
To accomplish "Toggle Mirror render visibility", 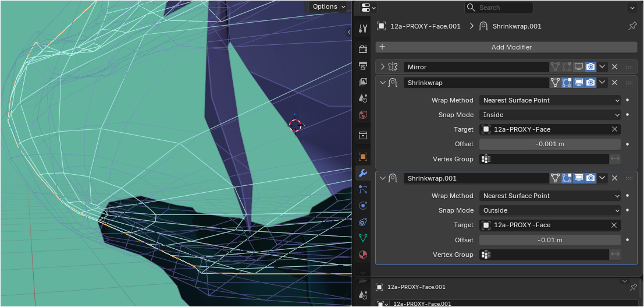I will point(590,66).
